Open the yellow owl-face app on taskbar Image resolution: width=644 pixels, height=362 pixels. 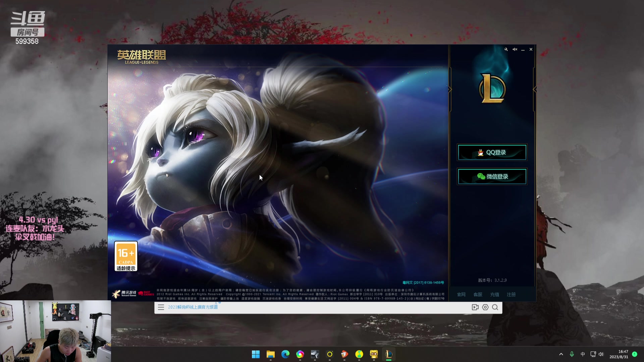pyautogui.click(x=374, y=354)
